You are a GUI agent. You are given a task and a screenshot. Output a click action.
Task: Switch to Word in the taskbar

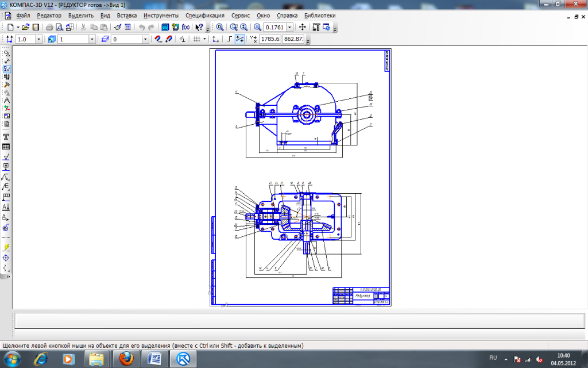[154, 359]
